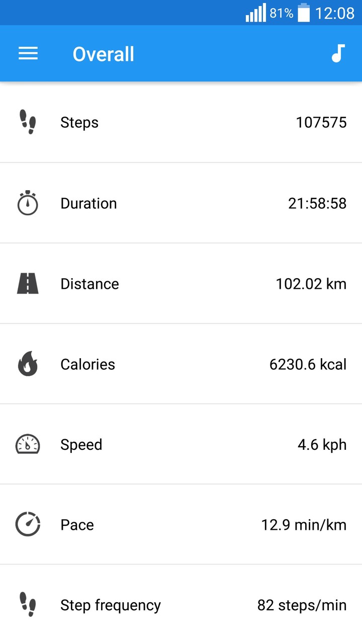Viewport: 362px width, 644px height.
Task: Tap the flame icon beside Calories
Action: point(28,364)
